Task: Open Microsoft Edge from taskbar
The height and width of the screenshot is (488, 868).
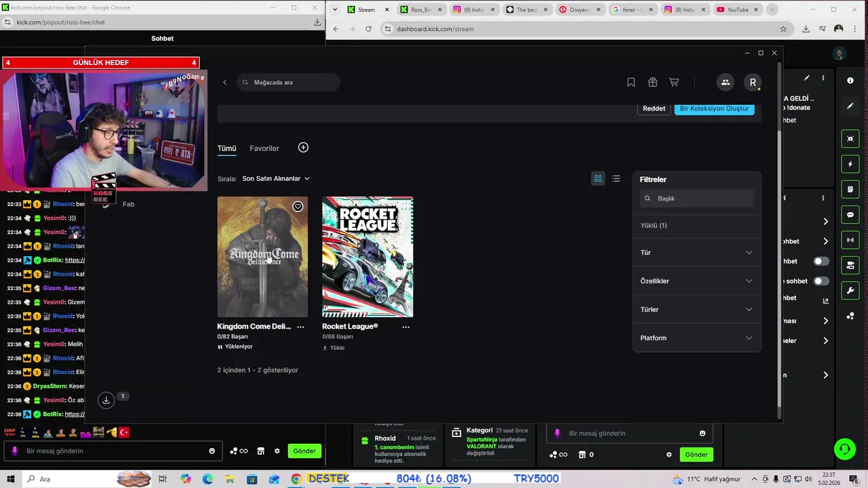Action: pos(208,479)
